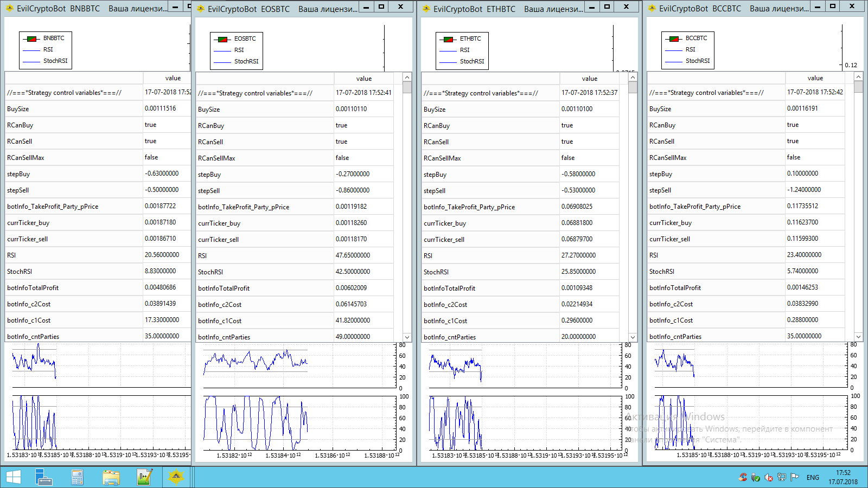
Task: Select currTicker_sell value 0.06879700 in ETHBTC
Action: point(577,239)
